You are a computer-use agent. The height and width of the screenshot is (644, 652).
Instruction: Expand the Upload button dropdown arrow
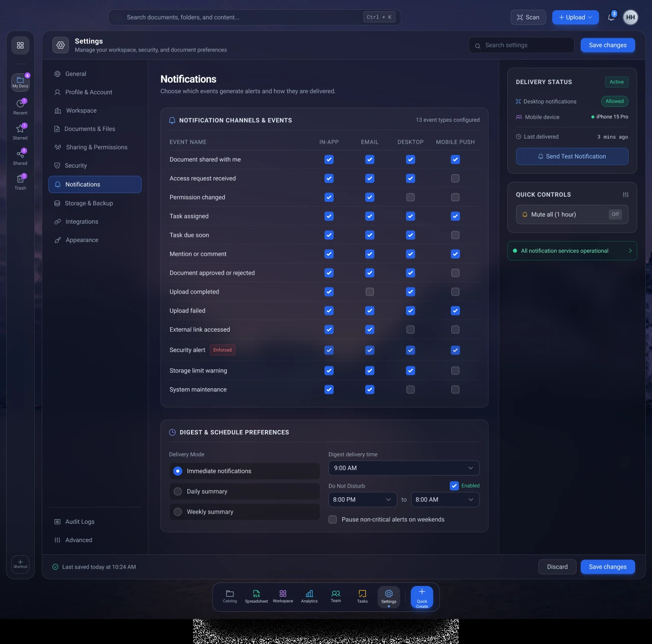(x=590, y=17)
